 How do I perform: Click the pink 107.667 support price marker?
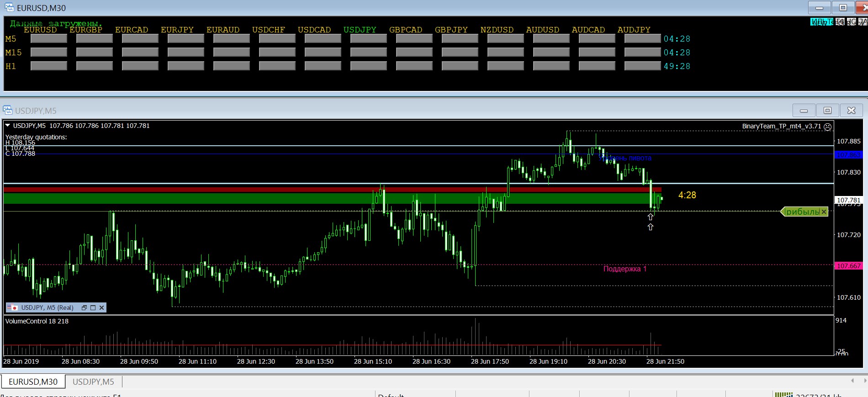848,266
